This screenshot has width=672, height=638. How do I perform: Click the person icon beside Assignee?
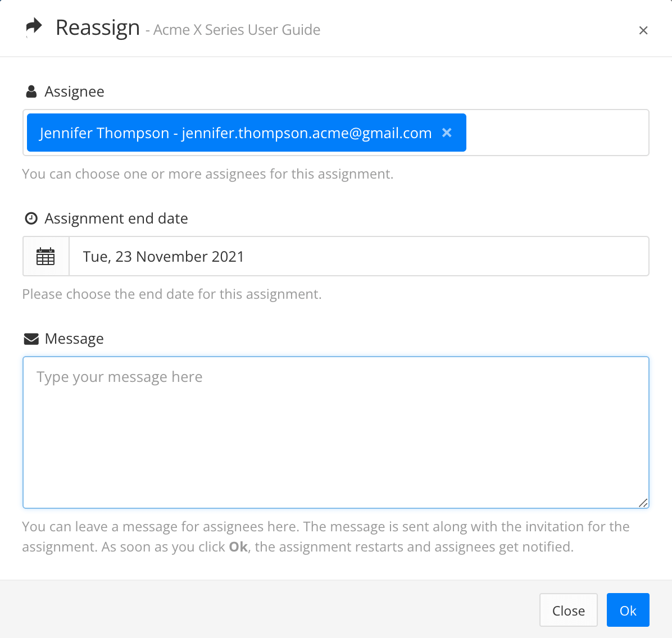coord(31,91)
